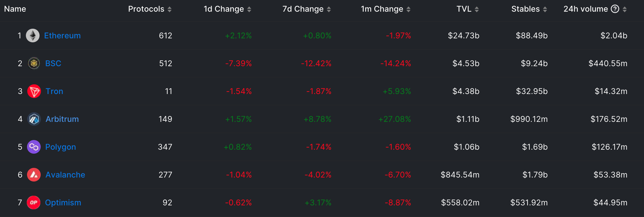
Task: Click the BSC chain logo icon
Action: (34, 63)
